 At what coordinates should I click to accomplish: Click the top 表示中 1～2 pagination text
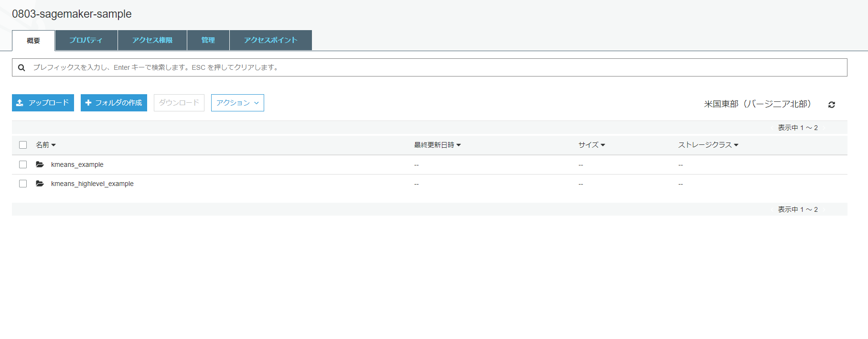tap(798, 128)
